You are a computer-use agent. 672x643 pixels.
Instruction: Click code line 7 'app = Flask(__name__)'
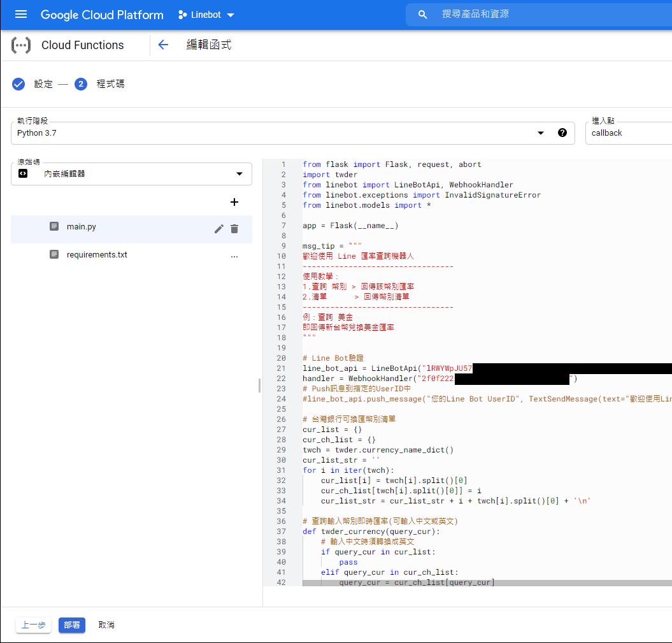[350, 226]
